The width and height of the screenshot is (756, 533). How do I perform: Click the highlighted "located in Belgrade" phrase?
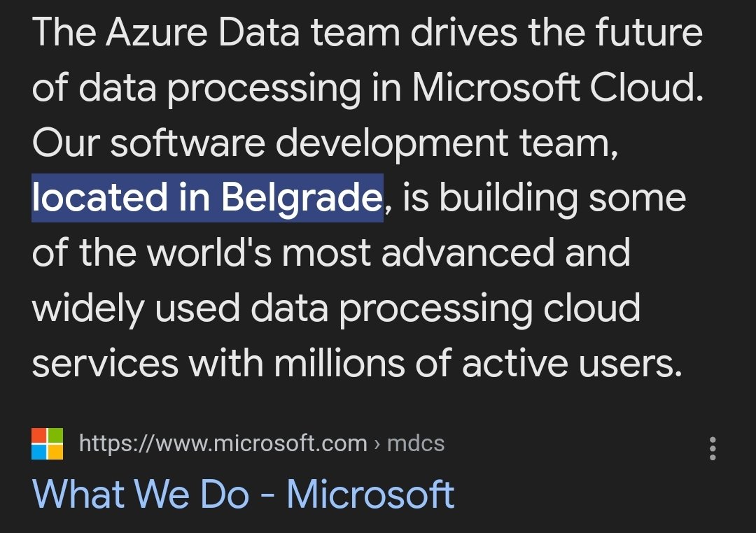tap(207, 198)
